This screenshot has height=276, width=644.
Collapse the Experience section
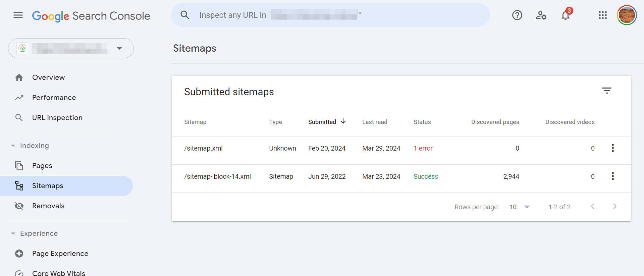(13, 233)
